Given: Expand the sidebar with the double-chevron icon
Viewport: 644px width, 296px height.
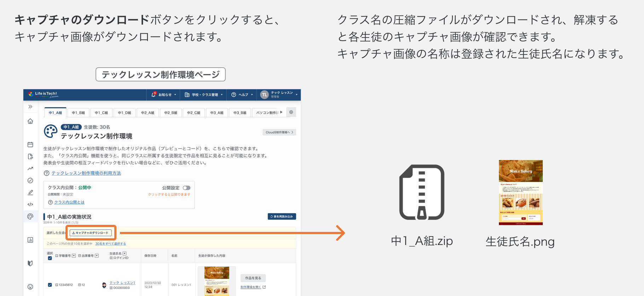Looking at the screenshot, I should (x=30, y=107).
